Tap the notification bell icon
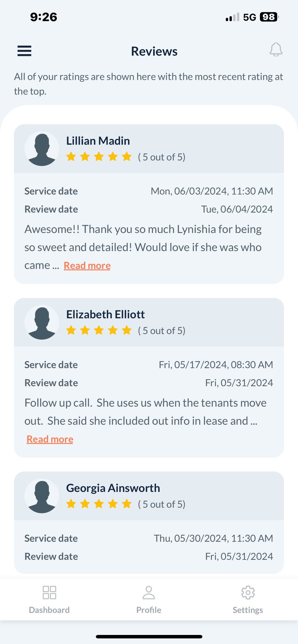298x644 pixels. pyautogui.click(x=276, y=49)
